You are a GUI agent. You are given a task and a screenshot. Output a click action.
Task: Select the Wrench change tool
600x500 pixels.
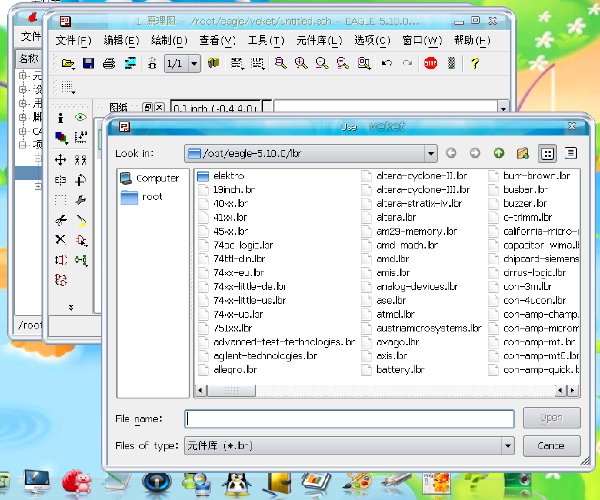80,200
